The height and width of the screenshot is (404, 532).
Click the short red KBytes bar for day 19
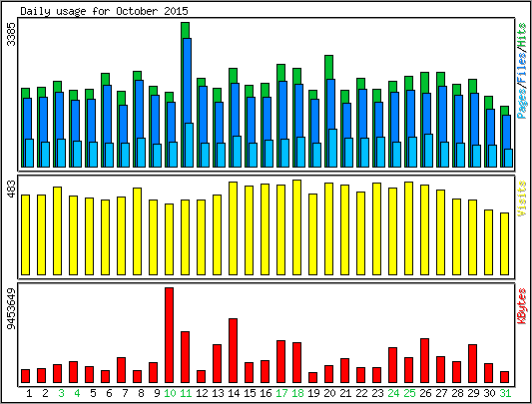312,377
